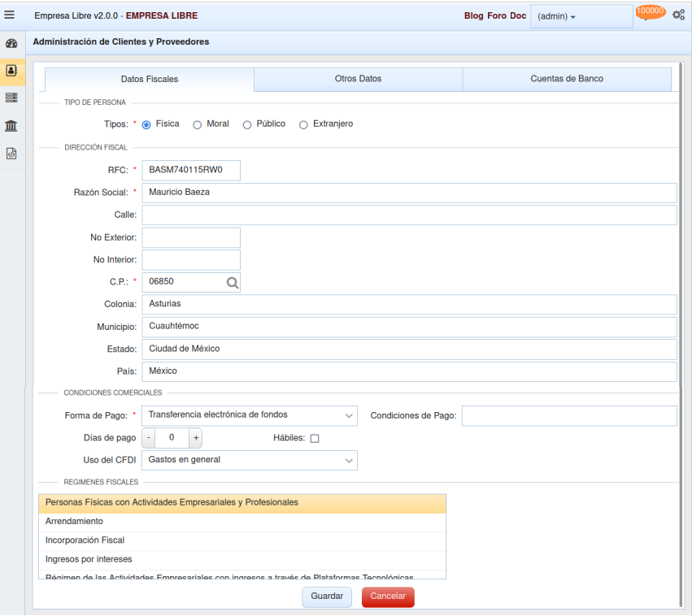Click the server stack sidebar icon
Screen dimensions: 692x616
(11, 98)
